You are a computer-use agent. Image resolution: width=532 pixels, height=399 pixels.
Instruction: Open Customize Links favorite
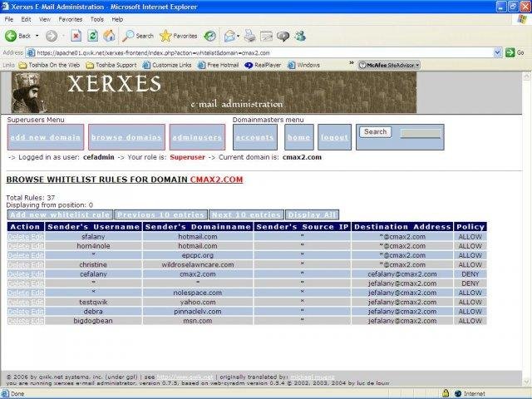167,65
